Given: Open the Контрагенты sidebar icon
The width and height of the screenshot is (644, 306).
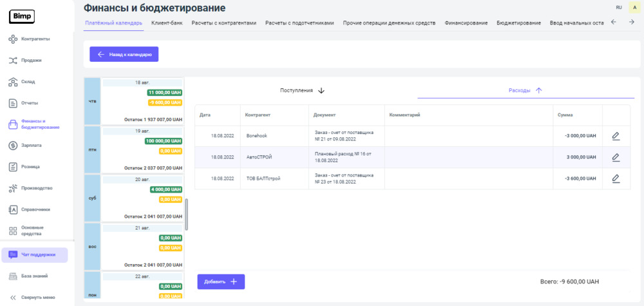Looking at the screenshot, I should click(x=13, y=39).
